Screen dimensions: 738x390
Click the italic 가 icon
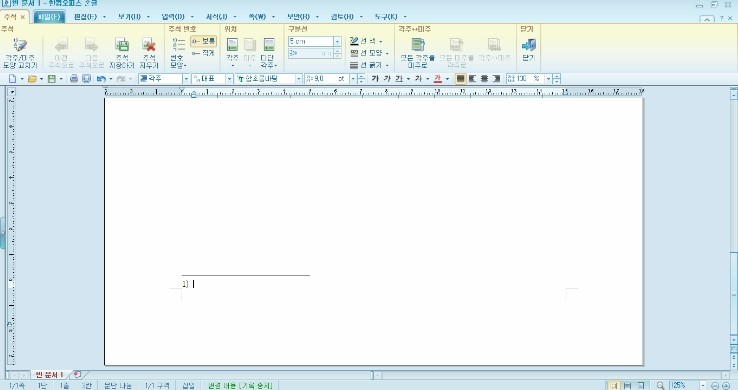[386, 79]
